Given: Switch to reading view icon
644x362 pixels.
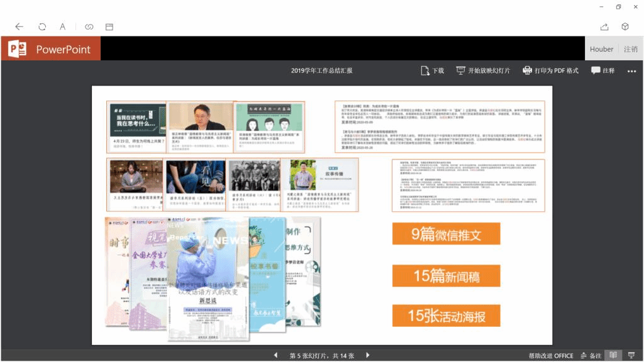Looking at the screenshot, I should (x=613, y=356).
